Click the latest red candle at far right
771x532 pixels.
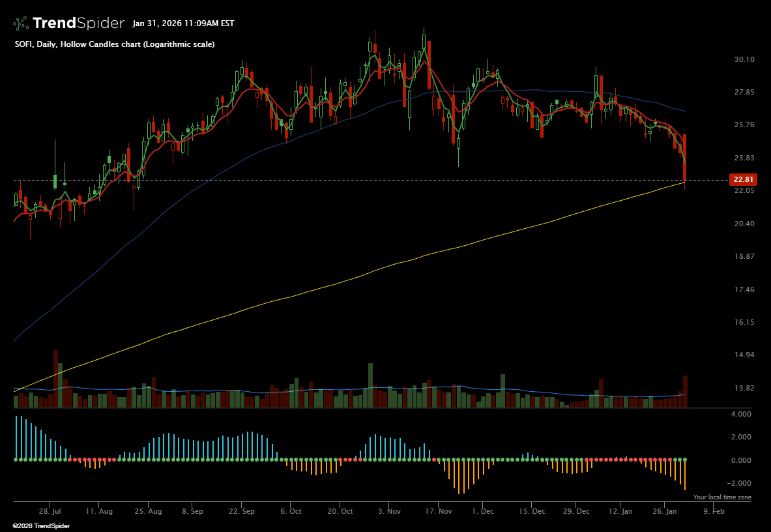(x=685, y=156)
